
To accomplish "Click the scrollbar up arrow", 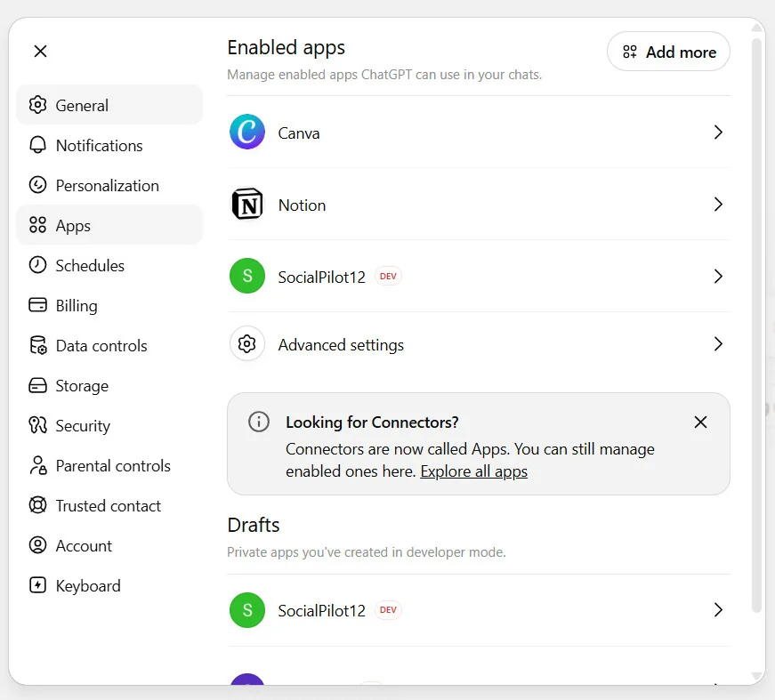I will [756, 28].
